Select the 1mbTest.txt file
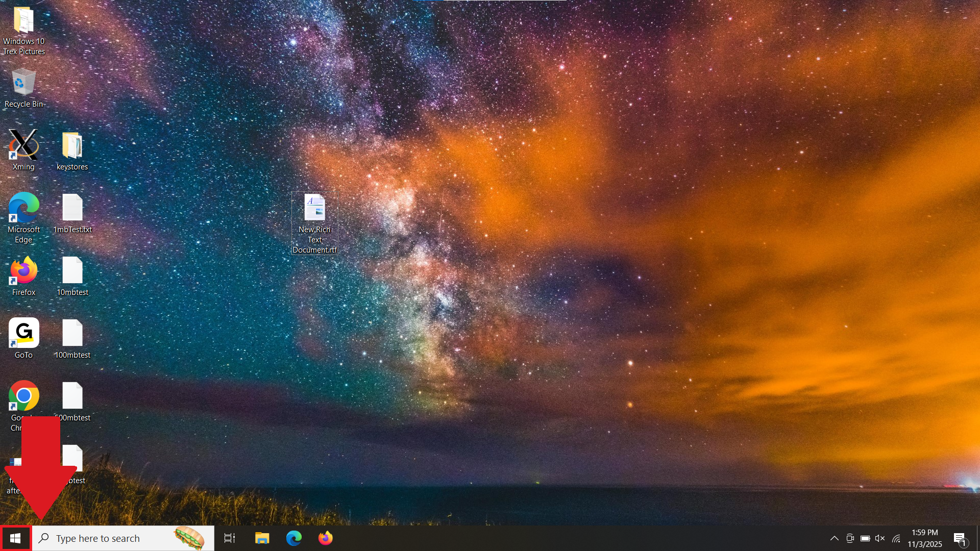The image size is (980, 551). tap(72, 213)
